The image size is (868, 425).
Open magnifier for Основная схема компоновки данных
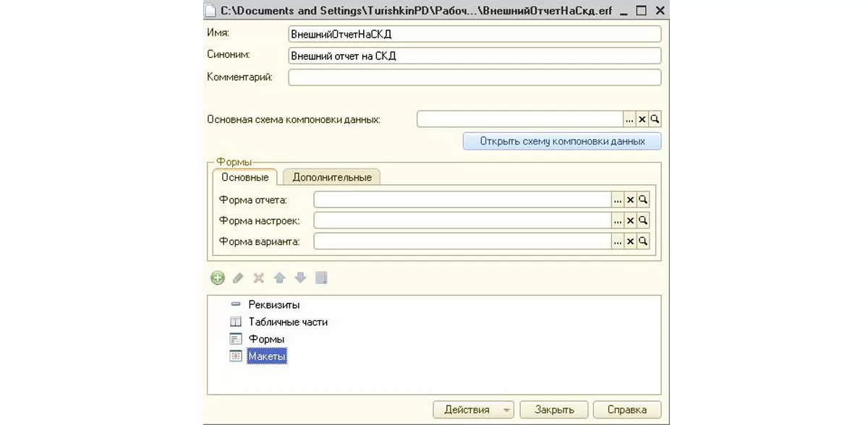click(655, 119)
